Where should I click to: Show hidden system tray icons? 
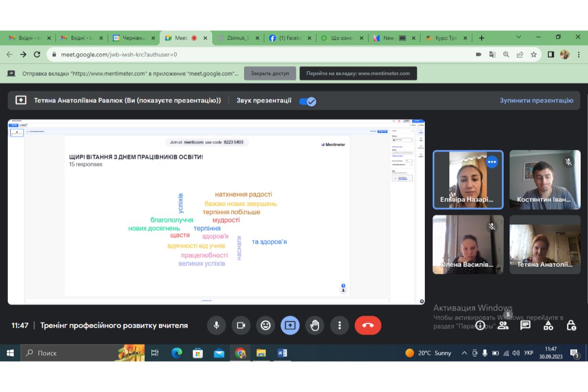click(x=465, y=353)
